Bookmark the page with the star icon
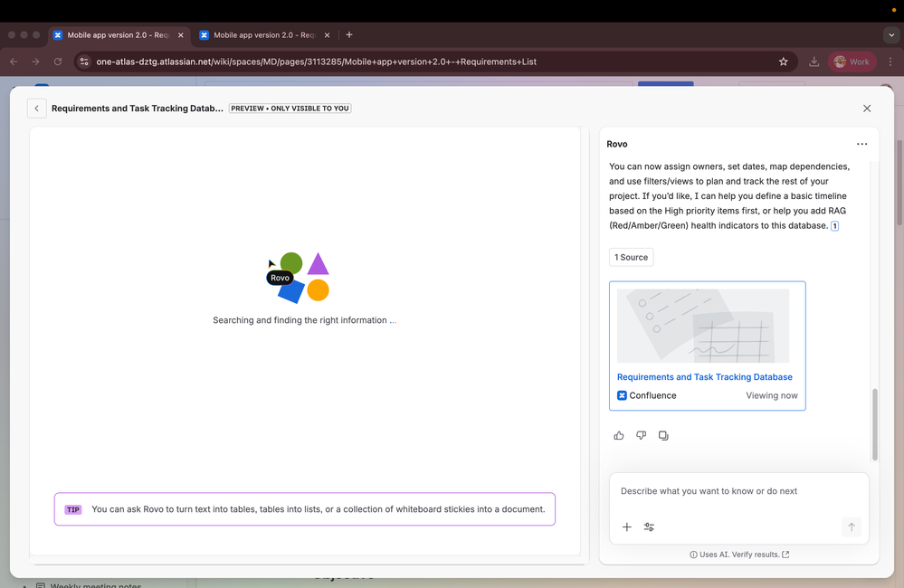Viewport: 904px width, 588px height. pos(784,62)
